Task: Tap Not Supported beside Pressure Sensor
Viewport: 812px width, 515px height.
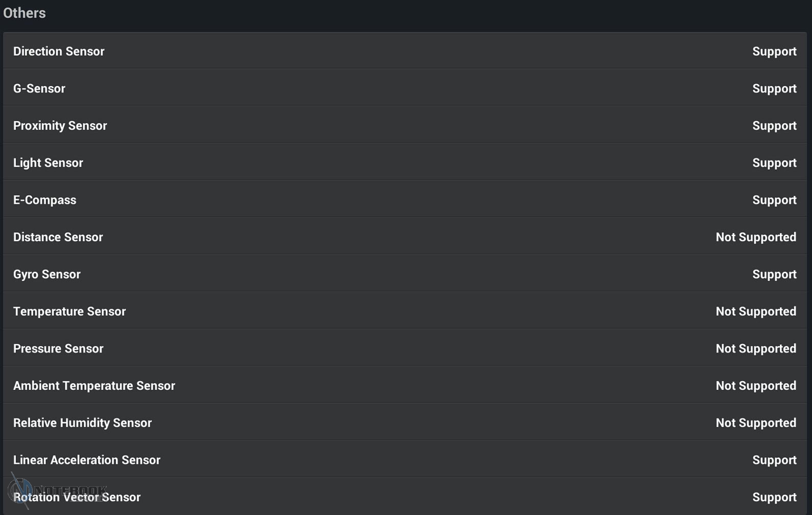Action: click(756, 348)
